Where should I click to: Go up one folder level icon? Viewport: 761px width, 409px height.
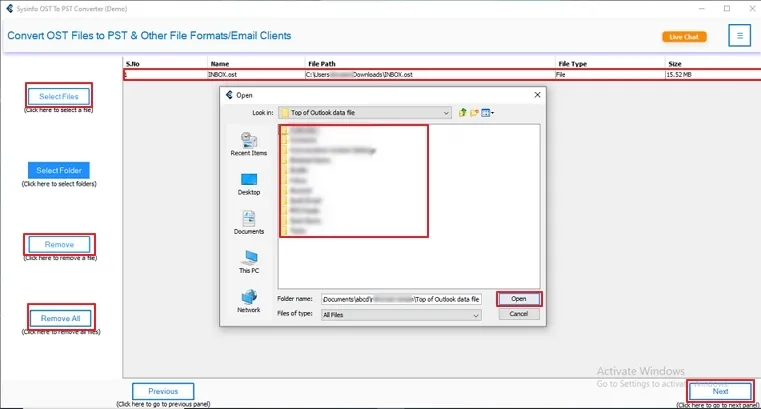[462, 113]
